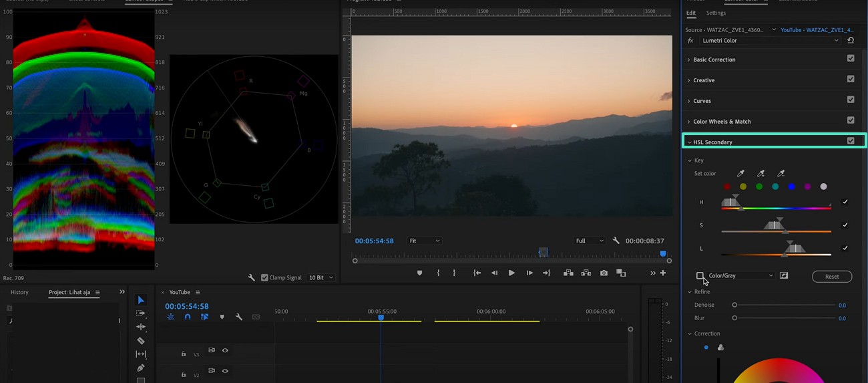Viewport: 868px width, 383px height.
Task: Toggle the Clamp Signal checkbox
Action: (265, 277)
